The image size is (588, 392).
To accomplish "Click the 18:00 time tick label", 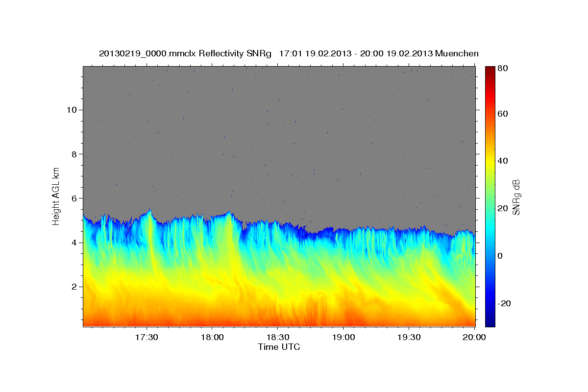I will 212,337.
